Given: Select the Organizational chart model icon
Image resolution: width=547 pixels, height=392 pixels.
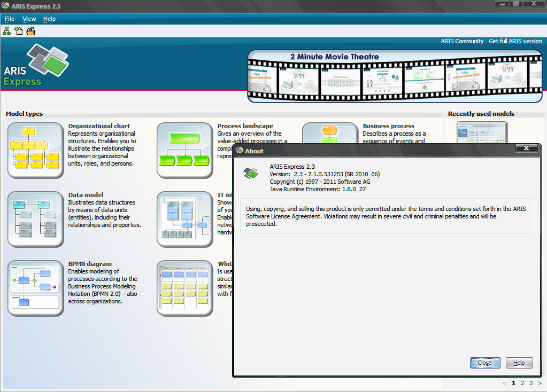Looking at the screenshot, I should (36, 150).
